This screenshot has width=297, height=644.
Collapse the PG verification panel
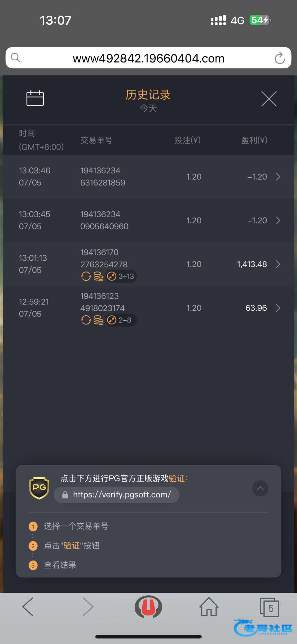[x=260, y=488]
